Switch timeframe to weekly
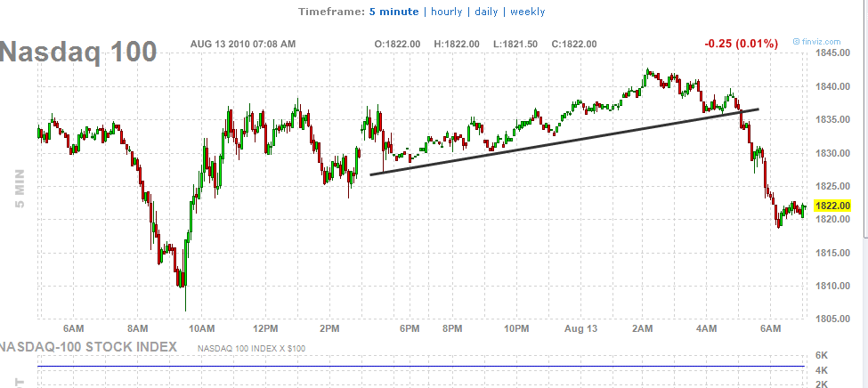868x388 pixels. coord(528,12)
